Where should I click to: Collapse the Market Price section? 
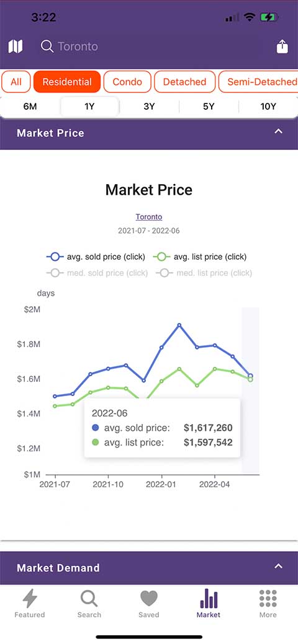pos(279,131)
